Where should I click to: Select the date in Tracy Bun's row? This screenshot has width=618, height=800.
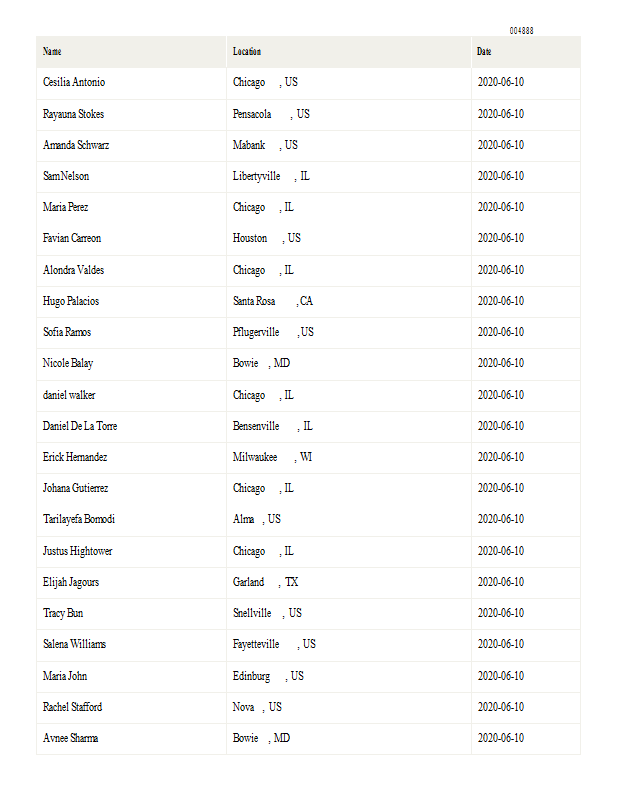(500, 613)
